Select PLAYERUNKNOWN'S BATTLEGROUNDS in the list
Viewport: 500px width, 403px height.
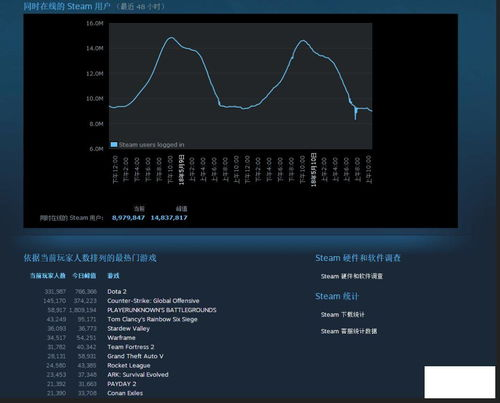tap(162, 310)
